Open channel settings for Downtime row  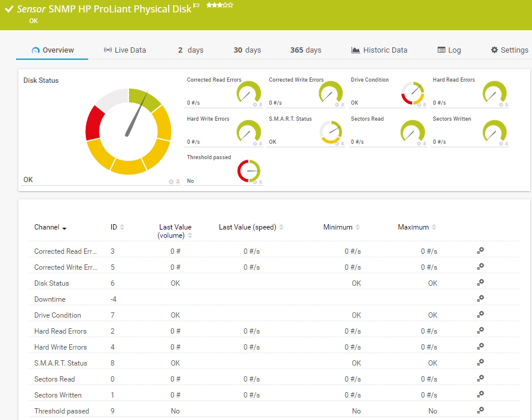coord(480,299)
